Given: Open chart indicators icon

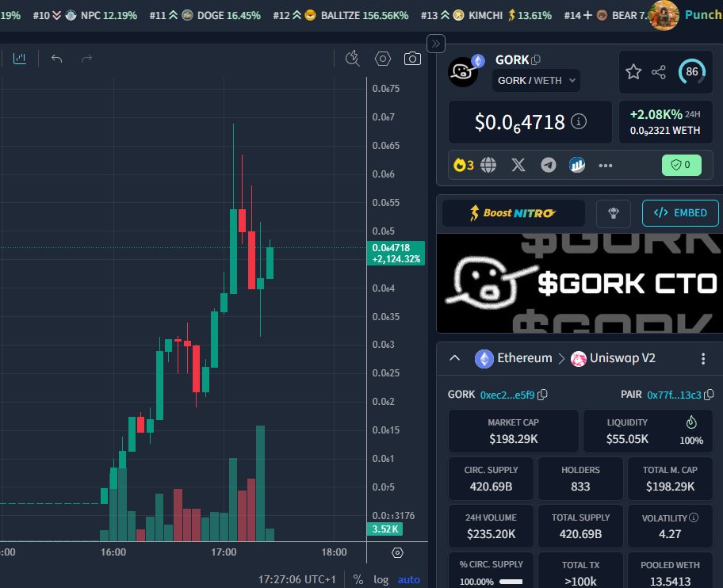Looking at the screenshot, I should [x=19, y=59].
